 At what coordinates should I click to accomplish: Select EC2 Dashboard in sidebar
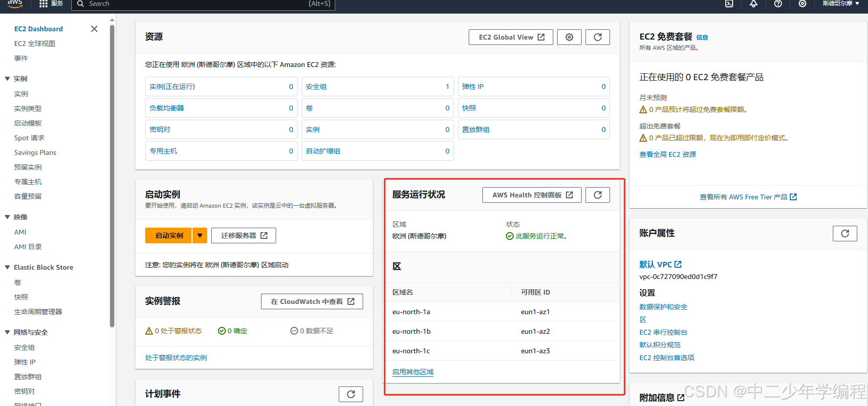[x=39, y=29]
